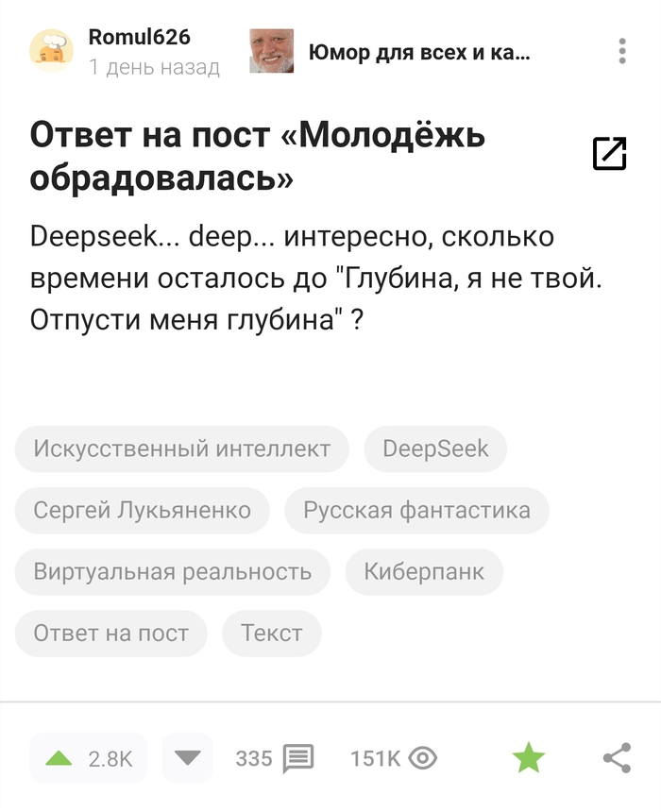Choose the 'Сергей Лукьяненко' tag
Screen dimensions: 661x812
coord(143,511)
